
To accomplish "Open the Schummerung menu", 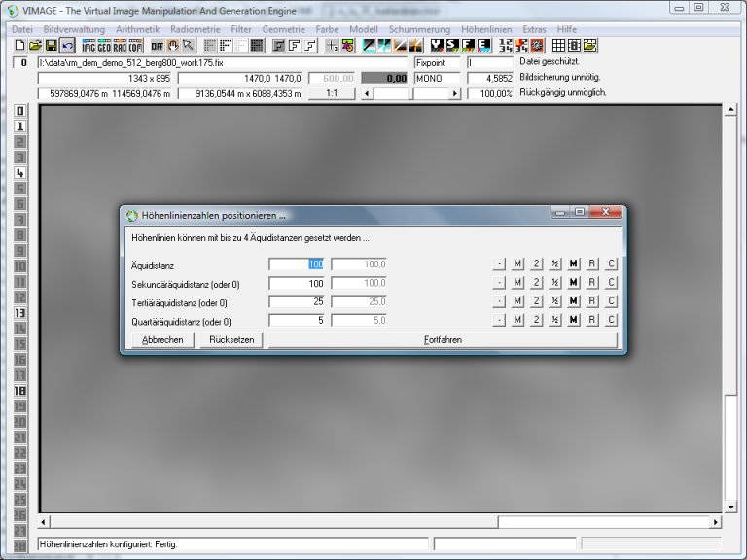I will [x=419, y=30].
